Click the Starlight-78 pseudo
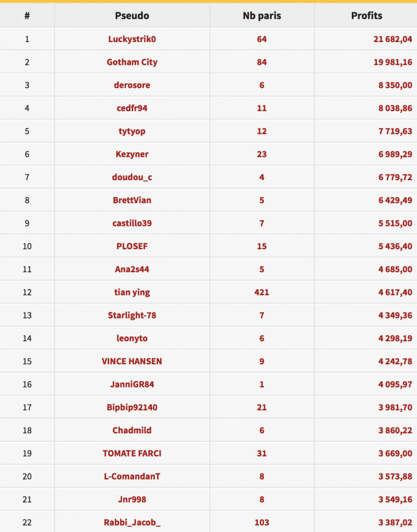 (132, 315)
